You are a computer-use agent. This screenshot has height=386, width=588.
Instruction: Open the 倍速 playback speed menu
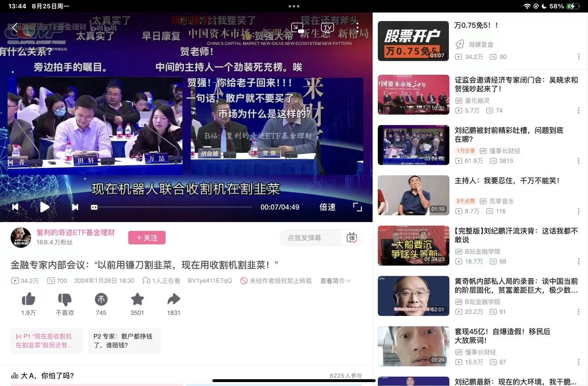click(327, 207)
